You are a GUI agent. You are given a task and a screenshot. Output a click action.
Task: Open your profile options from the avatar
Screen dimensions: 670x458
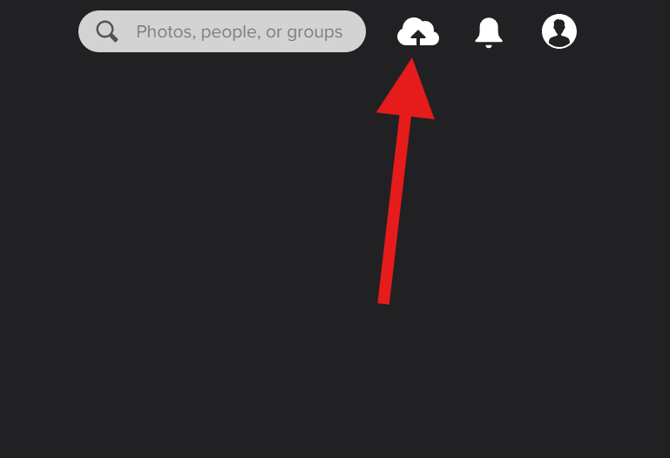pos(559,31)
